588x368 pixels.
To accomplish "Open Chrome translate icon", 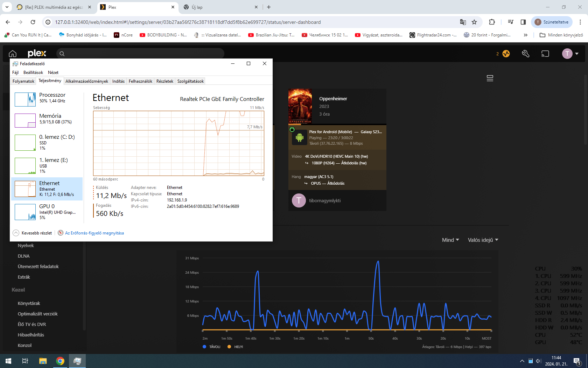I will [x=463, y=22].
